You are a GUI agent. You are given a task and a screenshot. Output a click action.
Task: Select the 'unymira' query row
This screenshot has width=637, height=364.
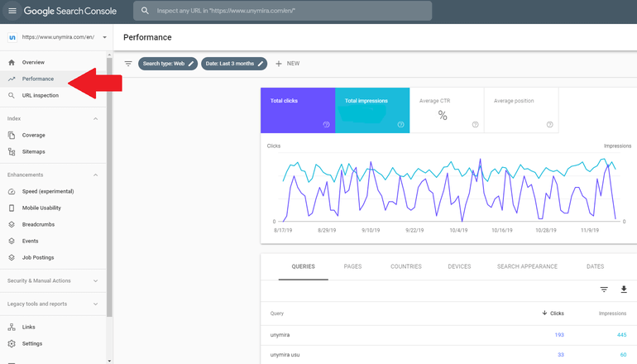point(448,335)
